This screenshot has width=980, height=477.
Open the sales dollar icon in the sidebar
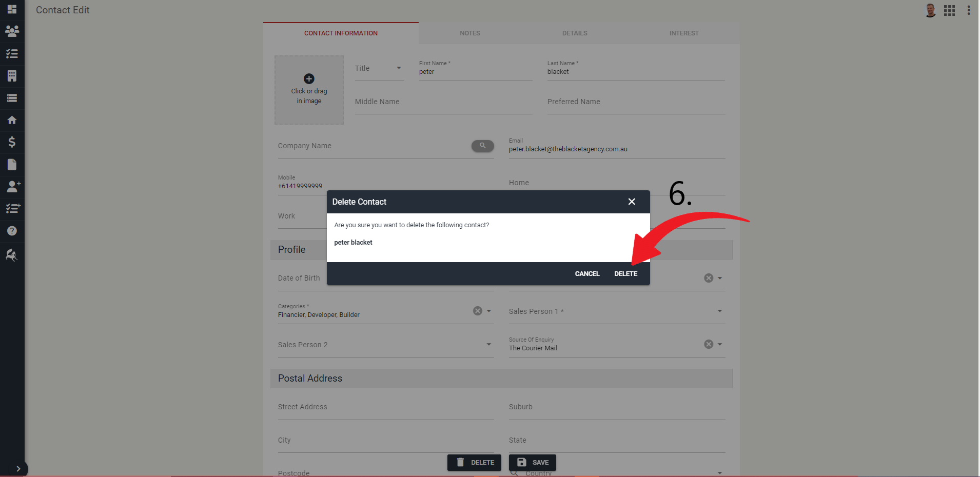(x=11, y=142)
